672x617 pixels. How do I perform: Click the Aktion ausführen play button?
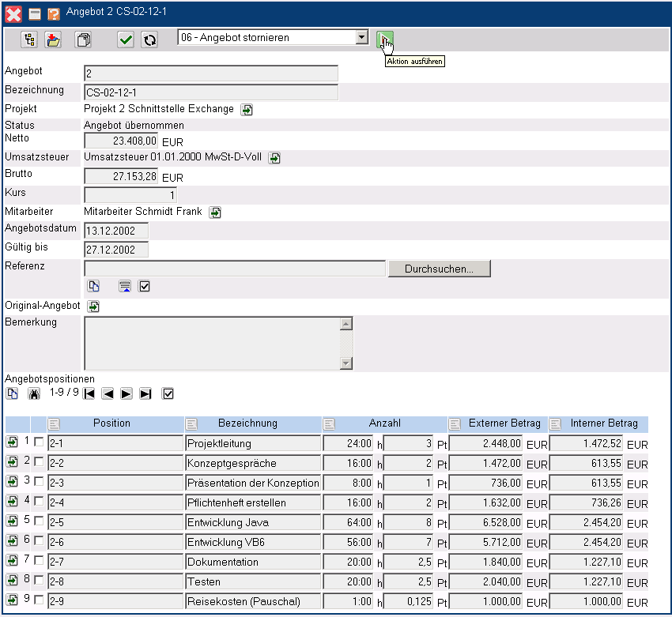384,39
